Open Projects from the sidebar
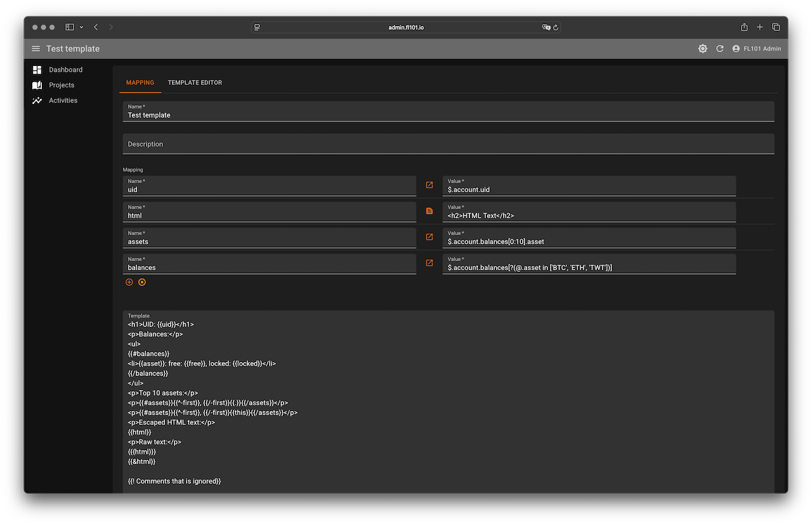Image resolution: width=812 pixels, height=525 pixels. coord(62,85)
